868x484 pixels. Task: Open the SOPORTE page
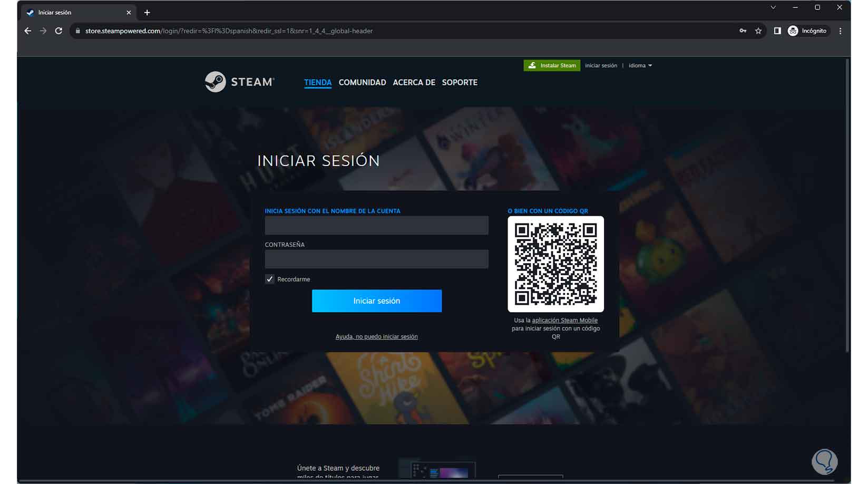tap(460, 82)
